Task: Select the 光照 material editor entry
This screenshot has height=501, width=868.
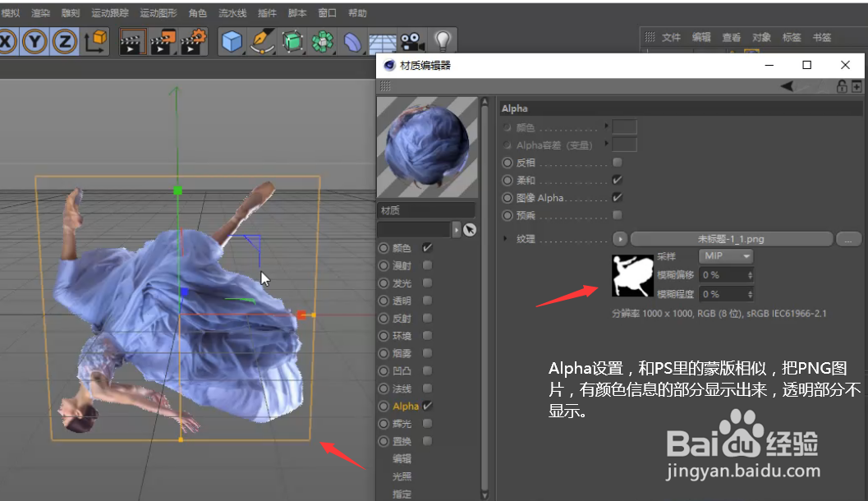Action: coord(402,476)
